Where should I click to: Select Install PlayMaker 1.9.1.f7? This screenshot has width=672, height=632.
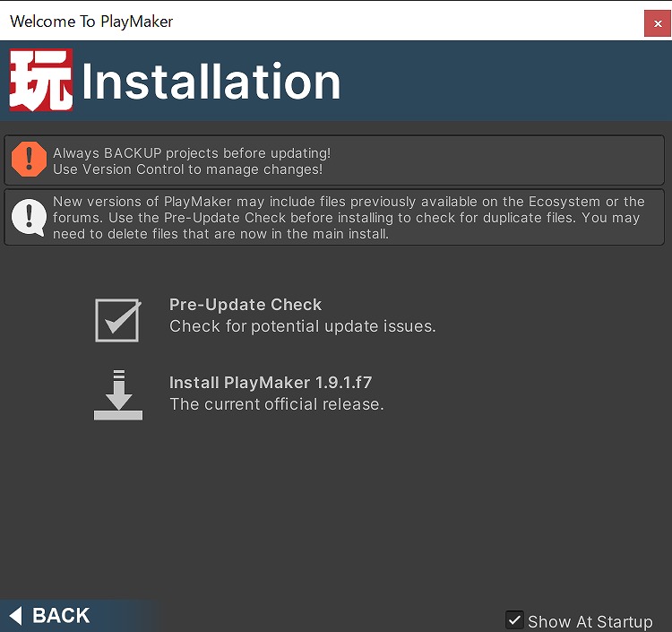tap(271, 383)
